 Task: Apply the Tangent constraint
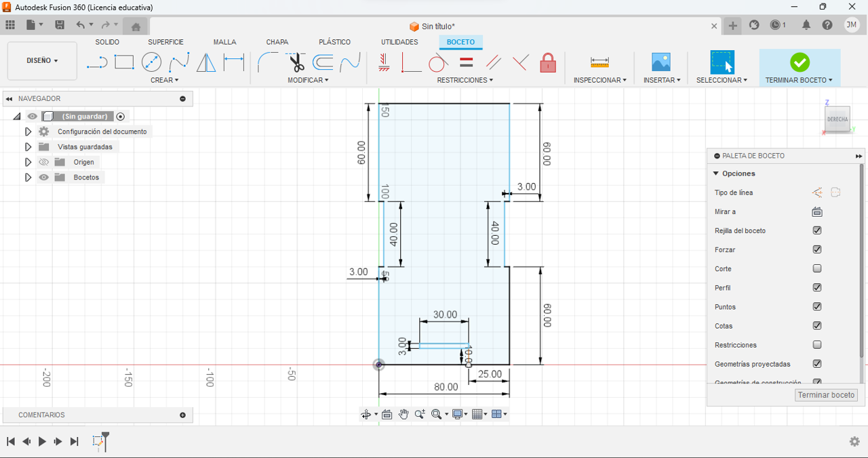coord(438,63)
